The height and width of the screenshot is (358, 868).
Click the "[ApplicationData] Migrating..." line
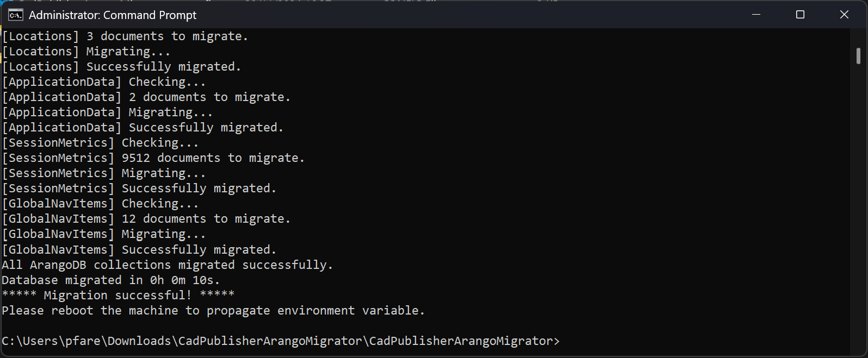pos(107,112)
